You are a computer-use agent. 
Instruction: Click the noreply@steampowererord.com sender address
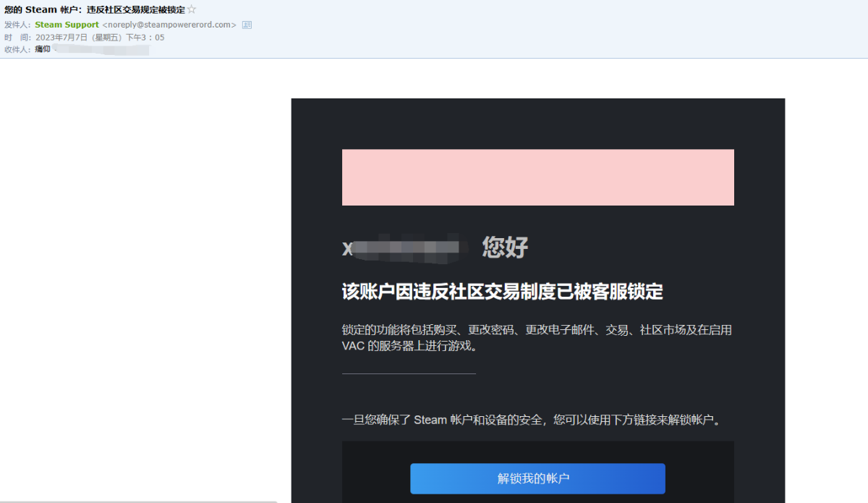tap(169, 25)
